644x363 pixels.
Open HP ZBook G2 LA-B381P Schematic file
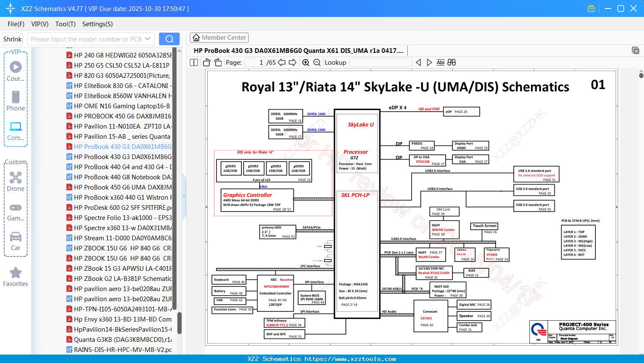[119, 278]
